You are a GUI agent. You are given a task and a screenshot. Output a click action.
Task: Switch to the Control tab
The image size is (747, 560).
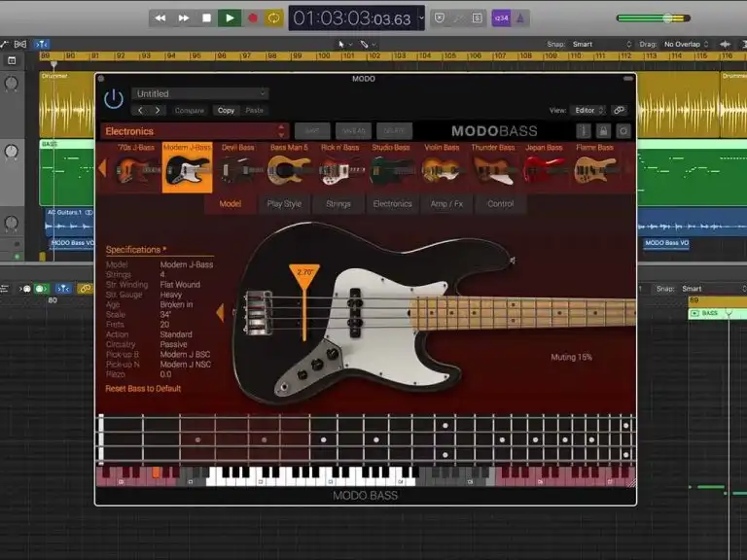pos(500,204)
